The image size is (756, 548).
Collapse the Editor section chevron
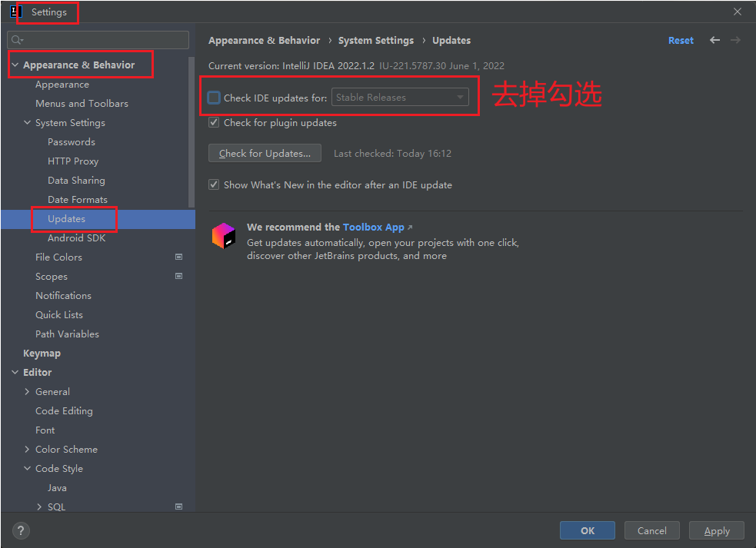pyautogui.click(x=15, y=372)
